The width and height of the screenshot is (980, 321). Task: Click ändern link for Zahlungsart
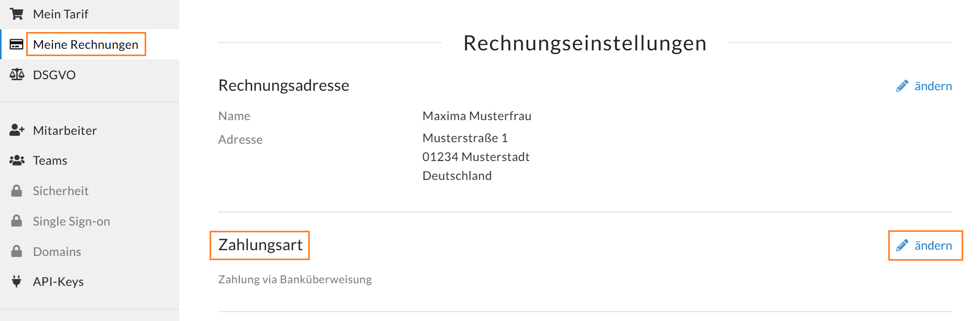tap(933, 245)
